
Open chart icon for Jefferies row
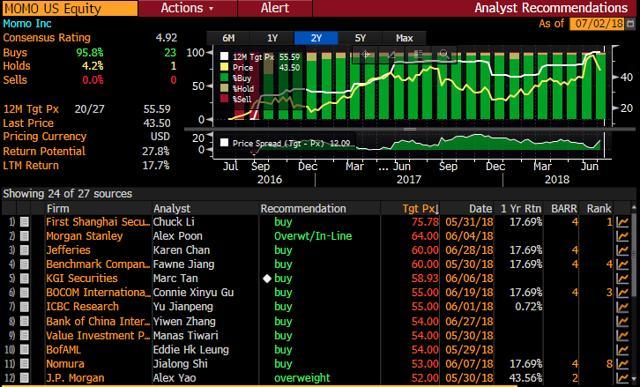[x=622, y=250]
